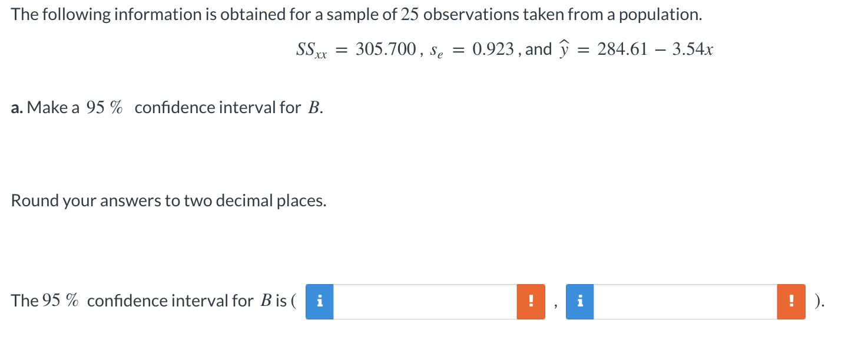Click the blue info icon beside the second answer box
Screen dimensions: 868x356
(x=579, y=301)
